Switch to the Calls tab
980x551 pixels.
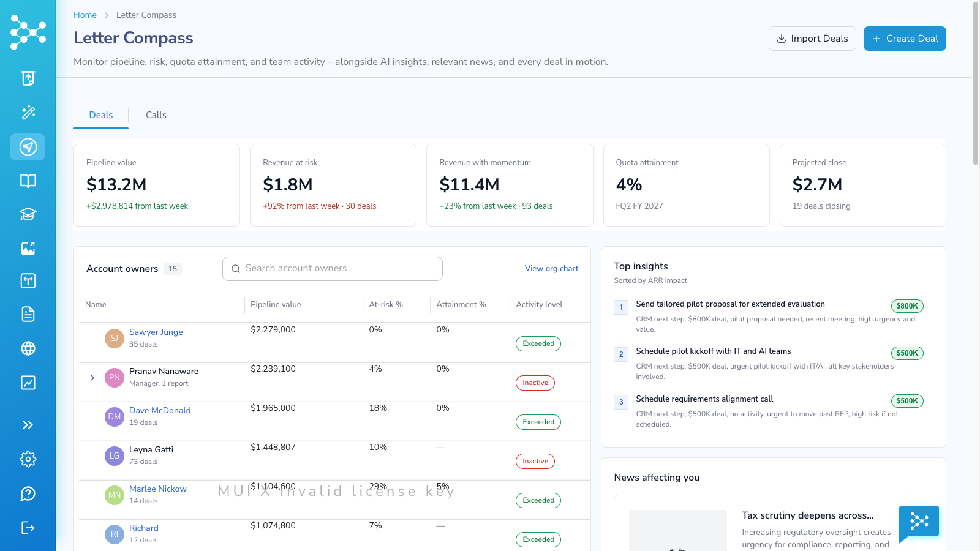pyautogui.click(x=156, y=115)
